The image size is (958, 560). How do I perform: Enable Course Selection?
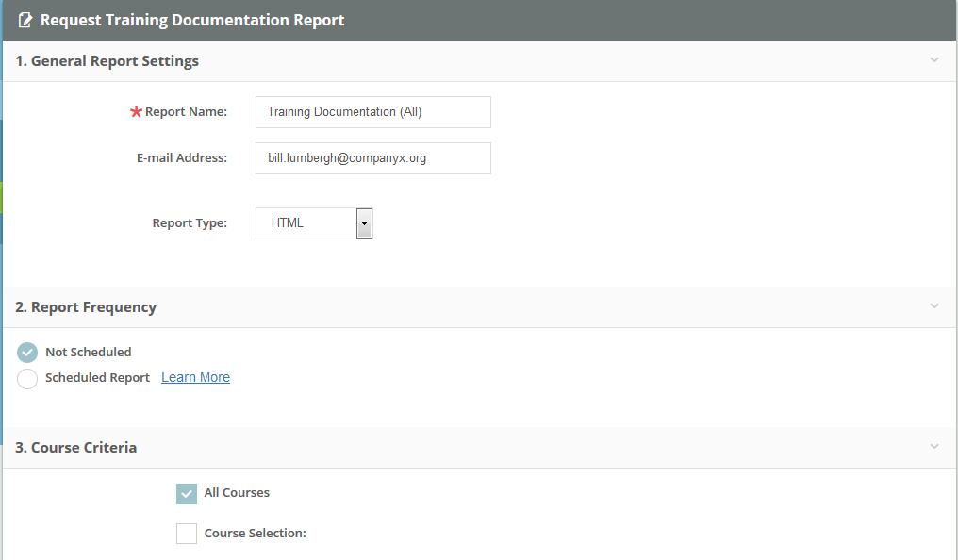(x=186, y=533)
